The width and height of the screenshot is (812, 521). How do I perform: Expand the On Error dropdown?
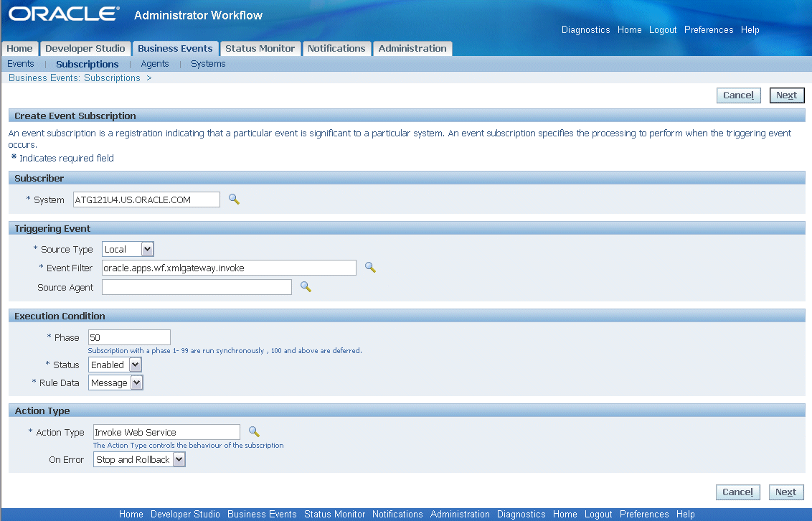pos(179,459)
